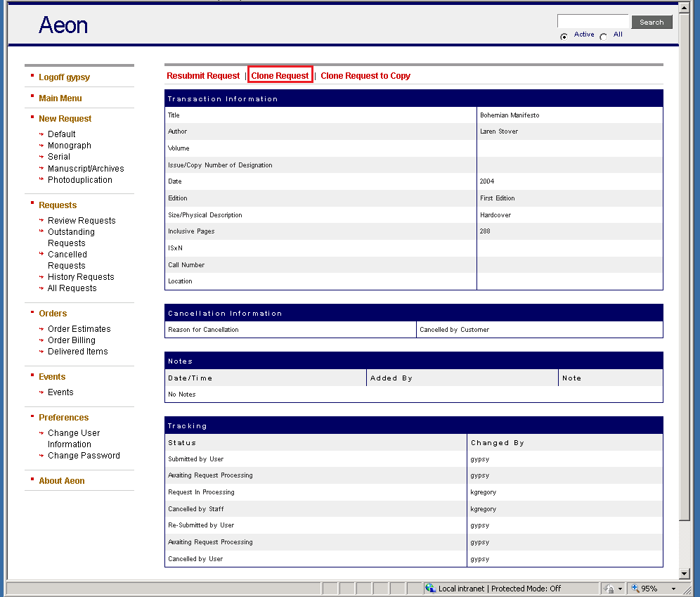Click into the search text field
Screen dimensions: 700x597
coord(592,22)
